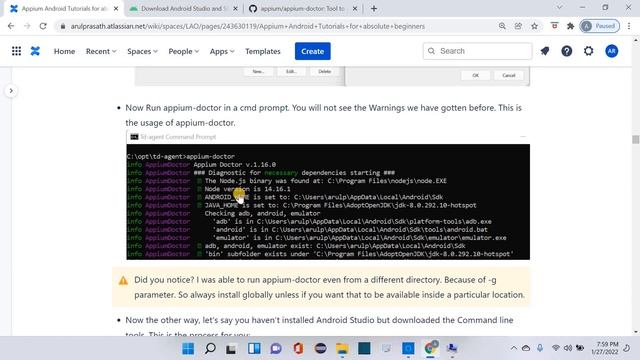This screenshot has height=360, width=640.
Task: Open the AR profile avatar
Action: 611,51
